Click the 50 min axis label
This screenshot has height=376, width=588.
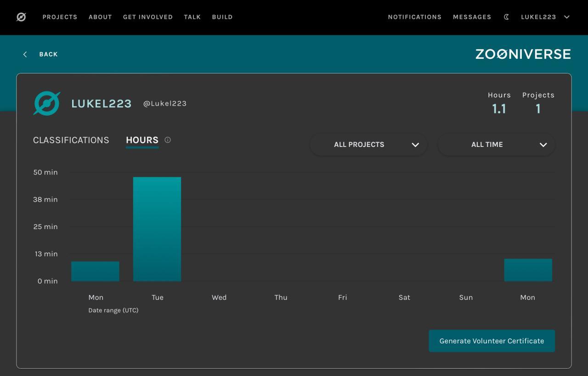[x=45, y=172]
